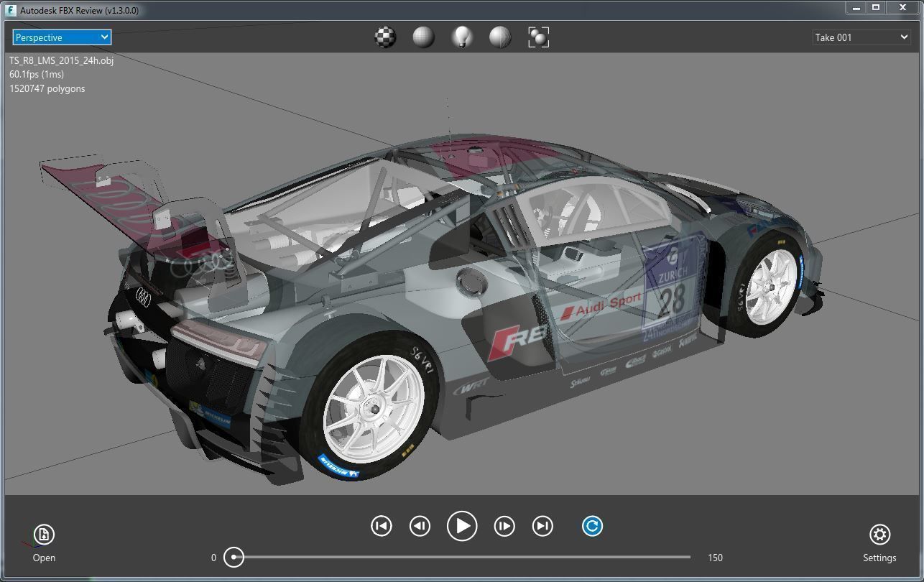Click the Settings gear icon
This screenshot has width=924, height=582.
coord(879,534)
